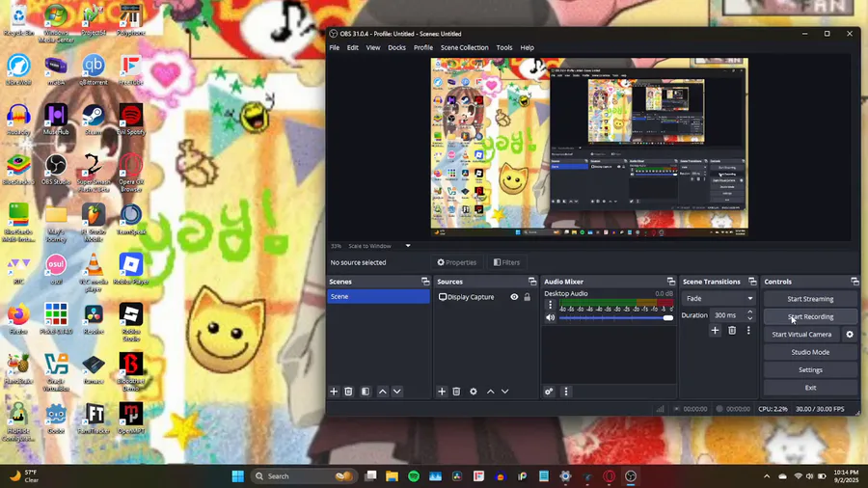
Task: Open the Roblox Player desktop shortcut
Action: coord(131,269)
